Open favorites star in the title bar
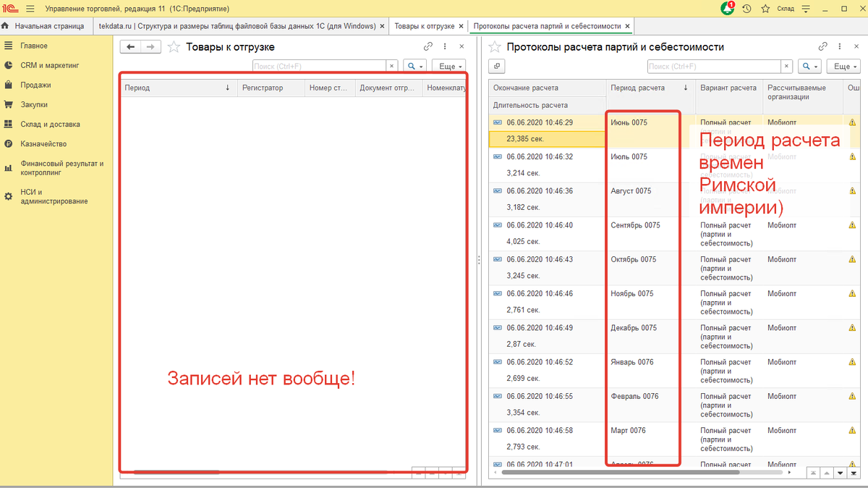Screen dimensions: 868x488 (x=765, y=9)
